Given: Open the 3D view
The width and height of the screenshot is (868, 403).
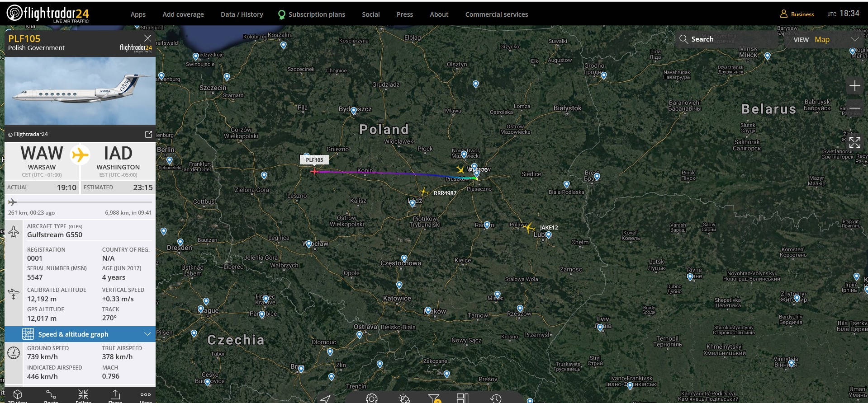Looking at the screenshot, I should 18,396.
